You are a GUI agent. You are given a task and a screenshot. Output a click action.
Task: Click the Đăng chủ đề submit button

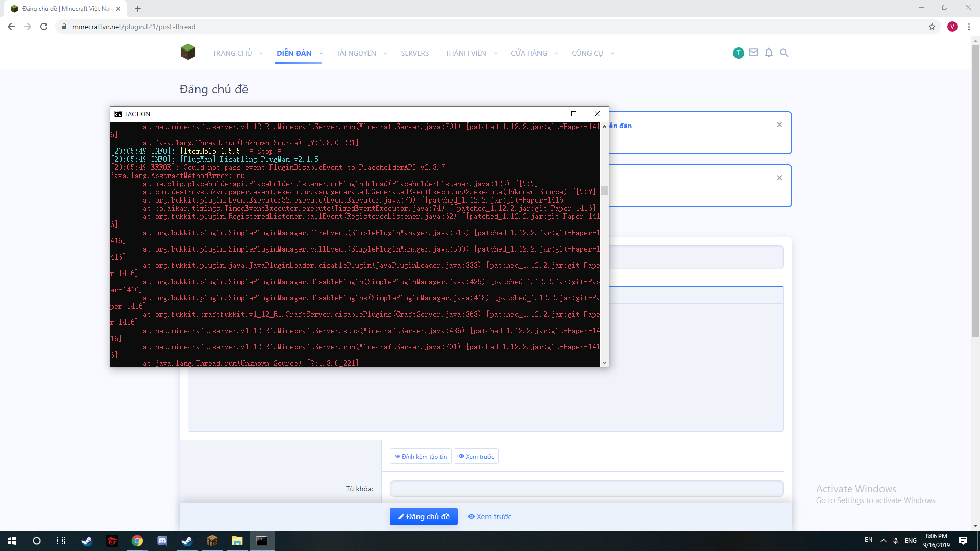pos(424,516)
